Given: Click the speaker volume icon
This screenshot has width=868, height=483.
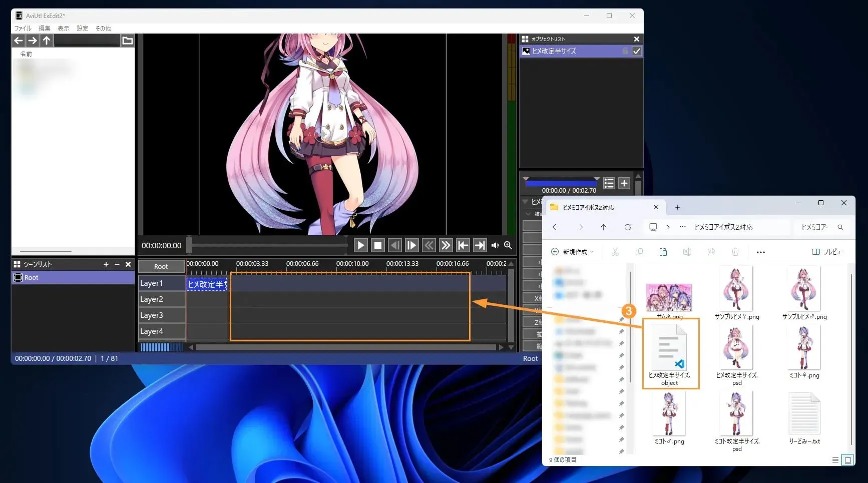Looking at the screenshot, I should [x=495, y=245].
